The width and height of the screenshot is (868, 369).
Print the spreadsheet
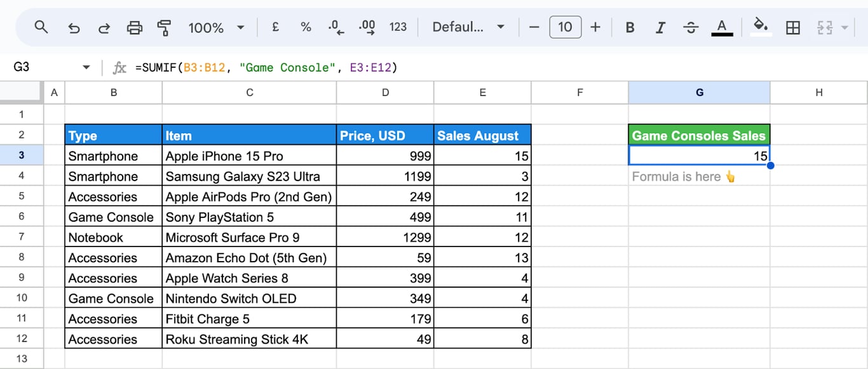click(x=135, y=27)
